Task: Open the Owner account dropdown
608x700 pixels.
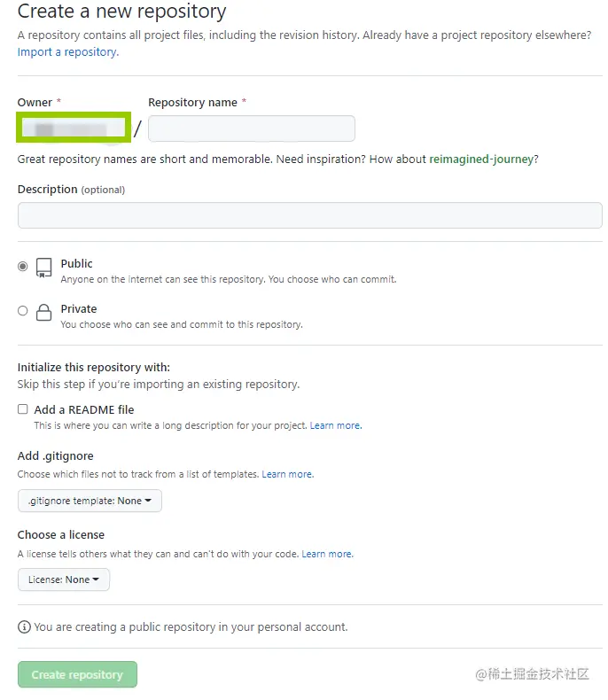Action: pyautogui.click(x=74, y=128)
